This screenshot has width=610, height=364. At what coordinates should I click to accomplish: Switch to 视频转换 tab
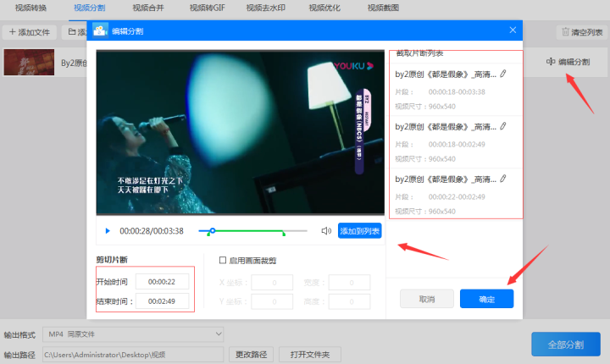coord(30,8)
